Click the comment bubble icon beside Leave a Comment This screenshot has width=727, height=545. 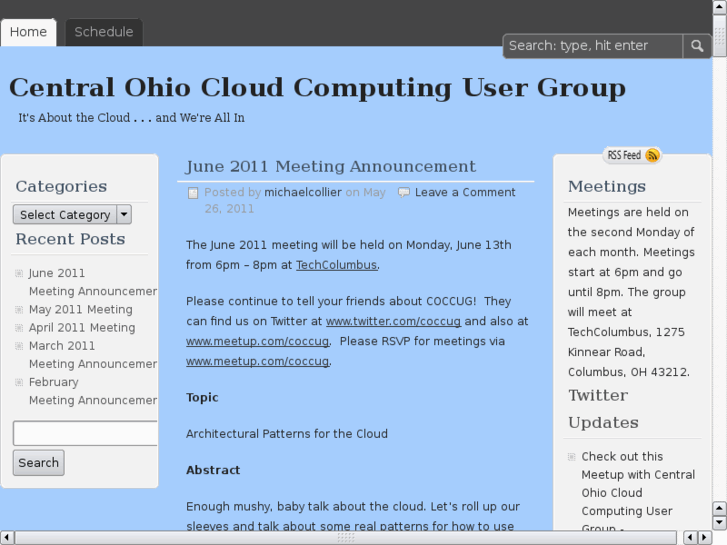[x=404, y=192]
